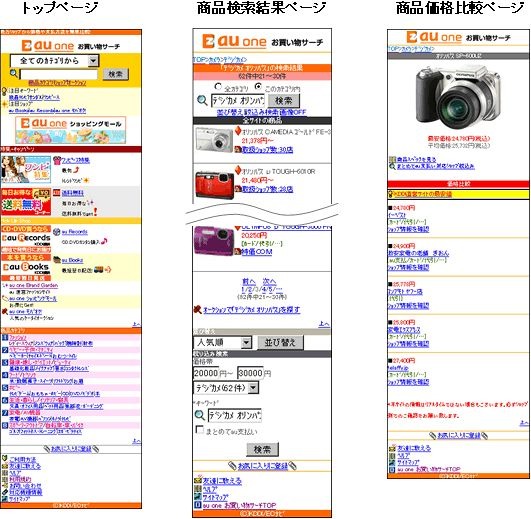The height and width of the screenshot is (519, 531).
Task: Click the 30000 maximum price field
Action: 250,373
